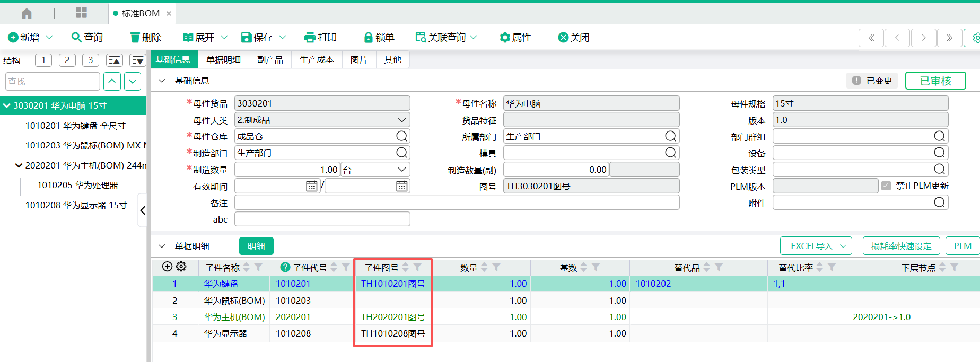The image size is (980, 362).
Task: Open calendar picker for 有效期间 start date
Action: (x=311, y=186)
